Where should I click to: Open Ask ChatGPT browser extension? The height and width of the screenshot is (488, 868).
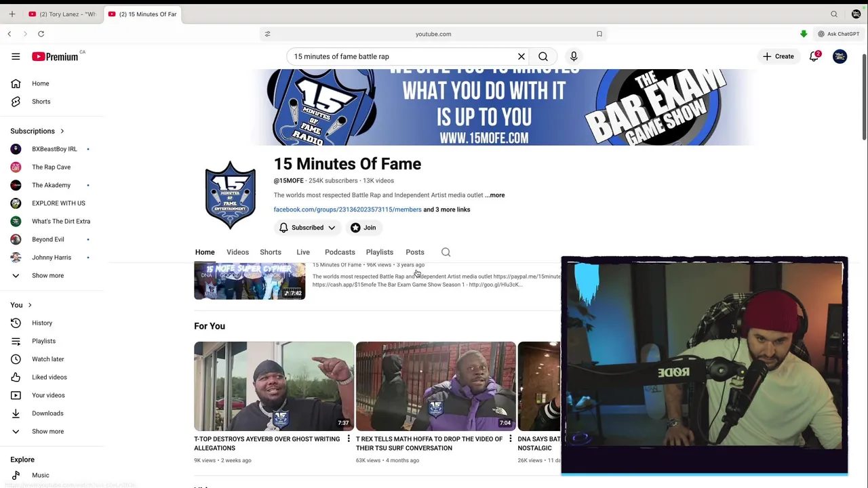tap(839, 34)
